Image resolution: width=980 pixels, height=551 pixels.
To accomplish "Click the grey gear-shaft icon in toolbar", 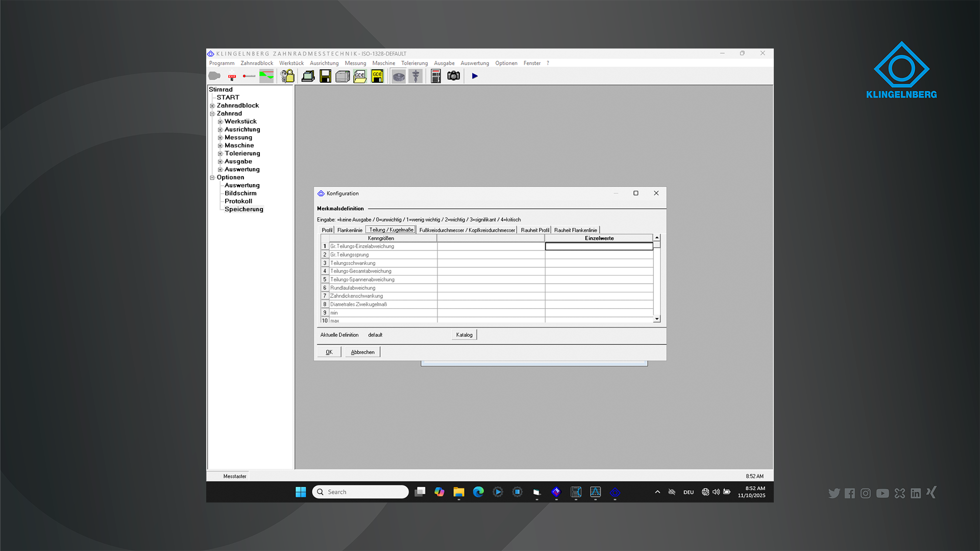I will [214, 76].
